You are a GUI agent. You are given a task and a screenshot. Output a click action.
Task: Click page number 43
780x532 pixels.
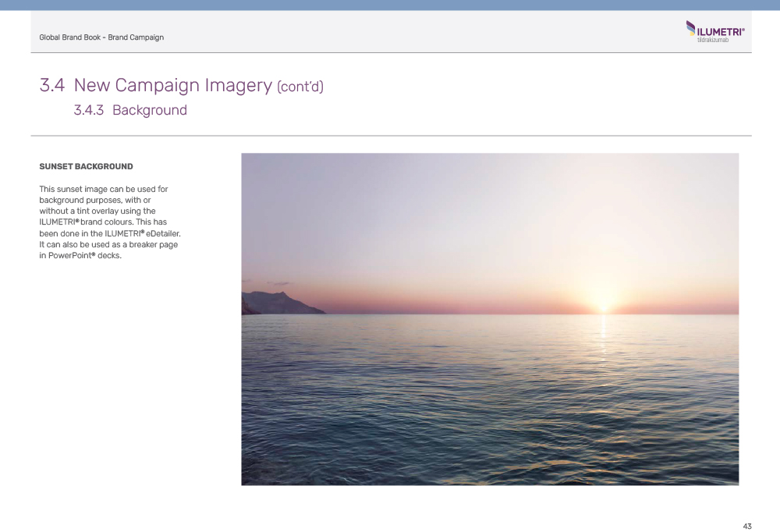[x=746, y=527]
